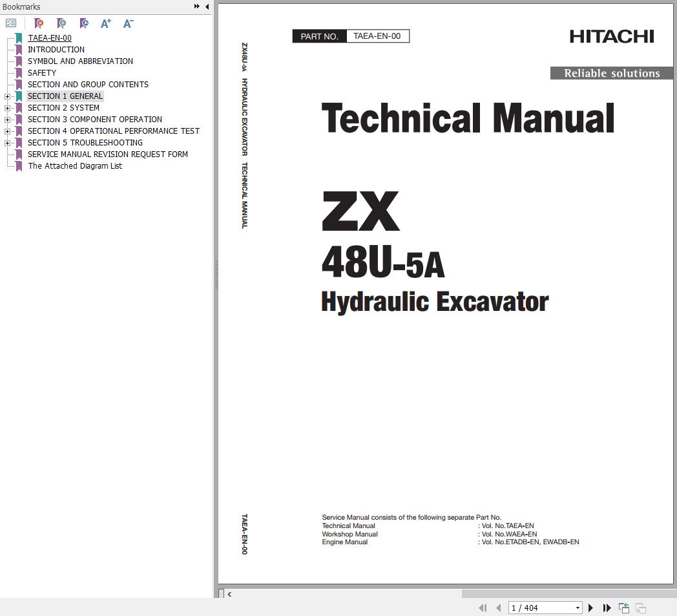
Task: Click the double-arrow expand icon in Bookmarks header
Action: (x=197, y=6)
